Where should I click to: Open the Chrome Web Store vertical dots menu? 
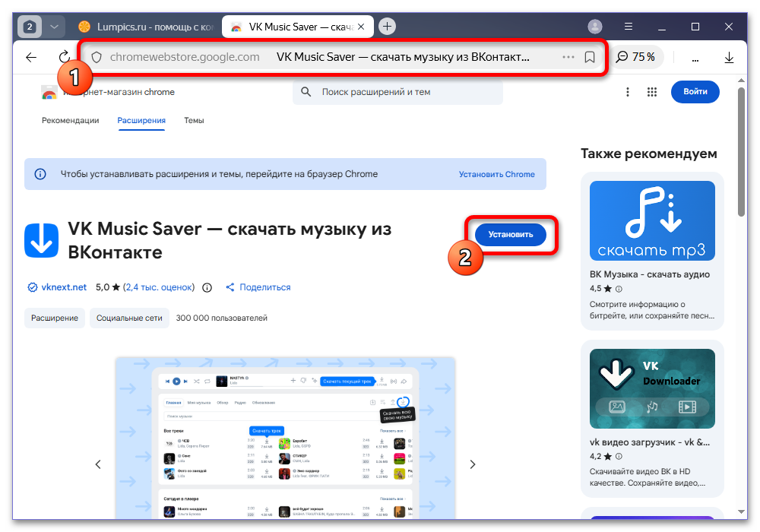pos(628,92)
